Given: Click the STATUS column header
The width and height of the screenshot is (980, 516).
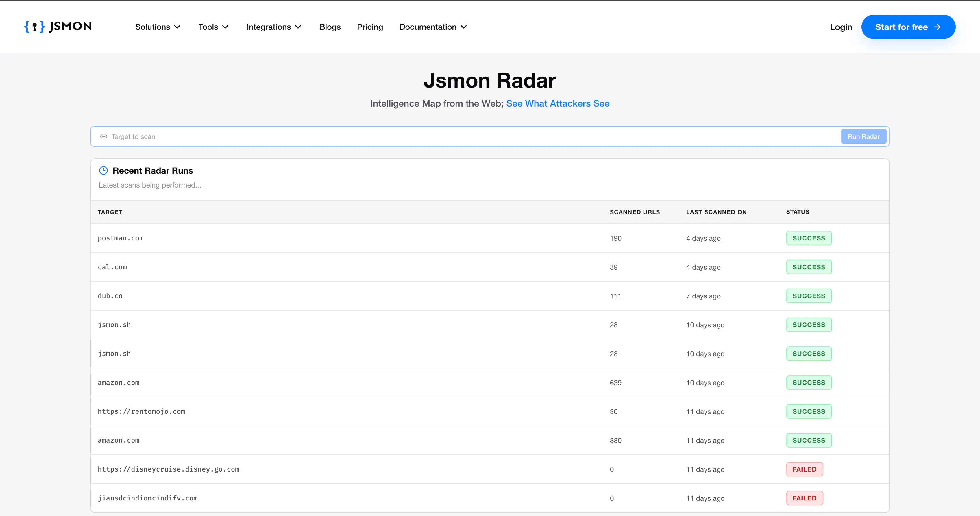Looking at the screenshot, I should (x=798, y=212).
